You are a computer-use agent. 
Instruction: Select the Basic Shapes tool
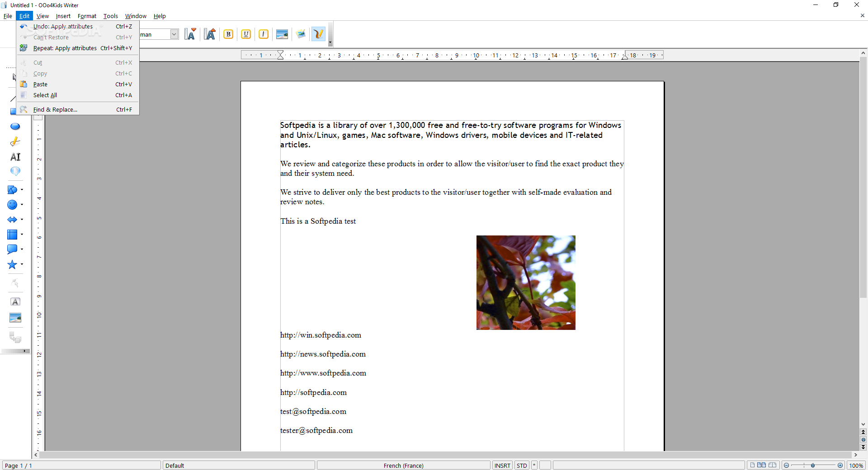pos(12,190)
